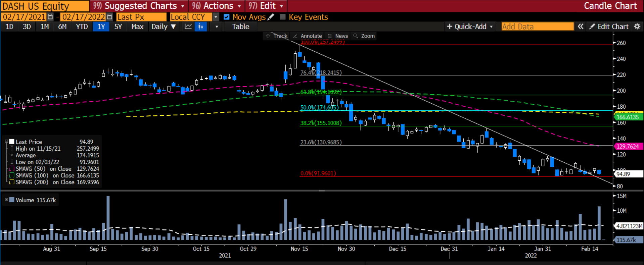The width and height of the screenshot is (644, 265).
Task: Select the 1Y time range
Action: click(x=101, y=26)
